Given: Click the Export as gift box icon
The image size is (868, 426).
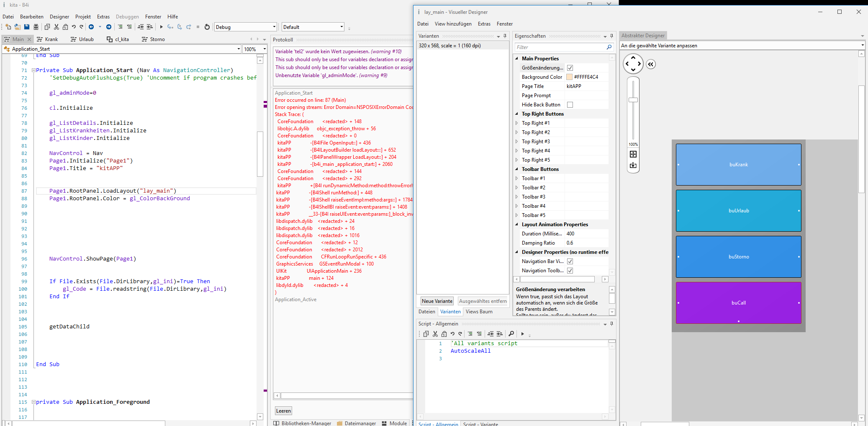Looking at the screenshot, I should point(36,27).
